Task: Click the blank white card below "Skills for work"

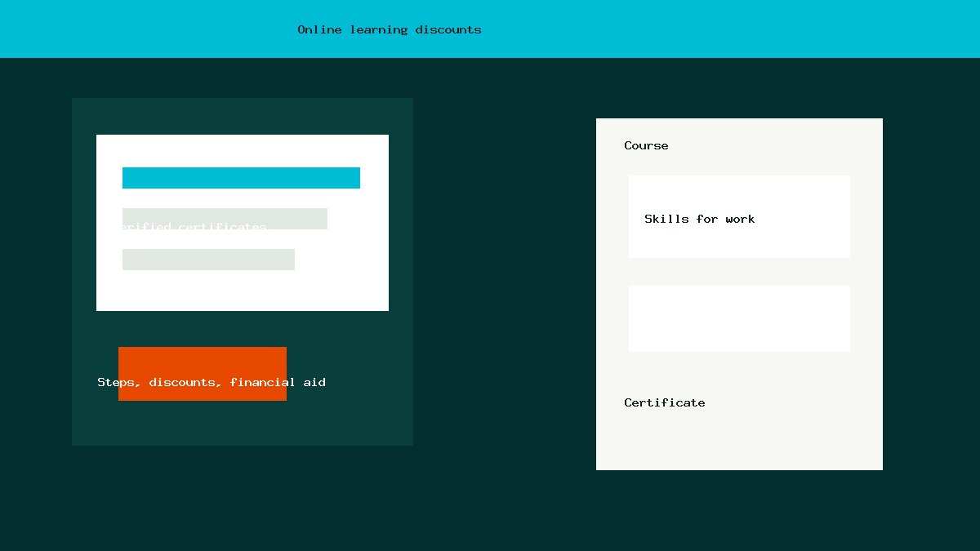Action: tap(739, 318)
